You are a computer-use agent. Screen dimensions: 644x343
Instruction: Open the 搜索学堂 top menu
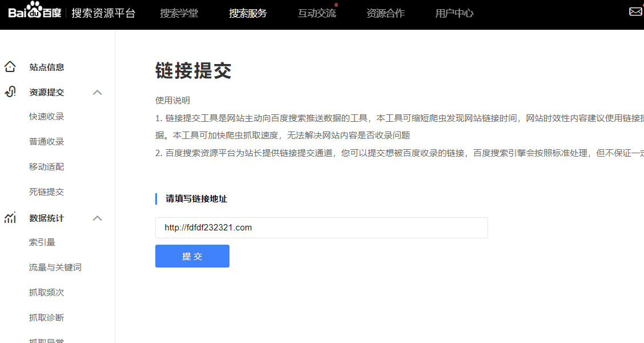click(x=179, y=13)
